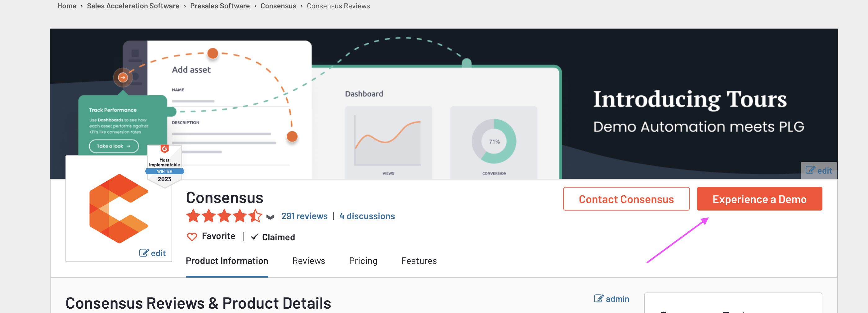Click the Contact Consensus button

pyautogui.click(x=626, y=199)
